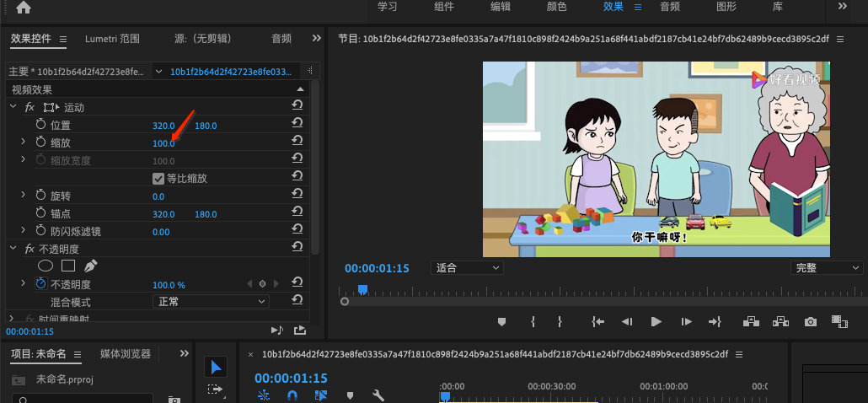868x403 pixels.
Task: Collapse the fx 不透明度 effect group
Action: [x=13, y=249]
